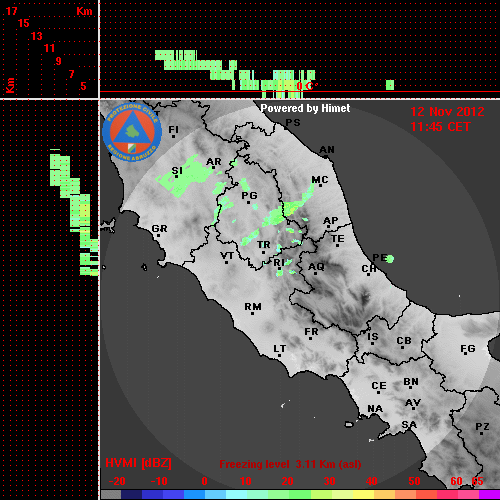500x500 pixels.
Task: Pick the magenta end of the color bar
Action: pyautogui.click(x=489, y=494)
